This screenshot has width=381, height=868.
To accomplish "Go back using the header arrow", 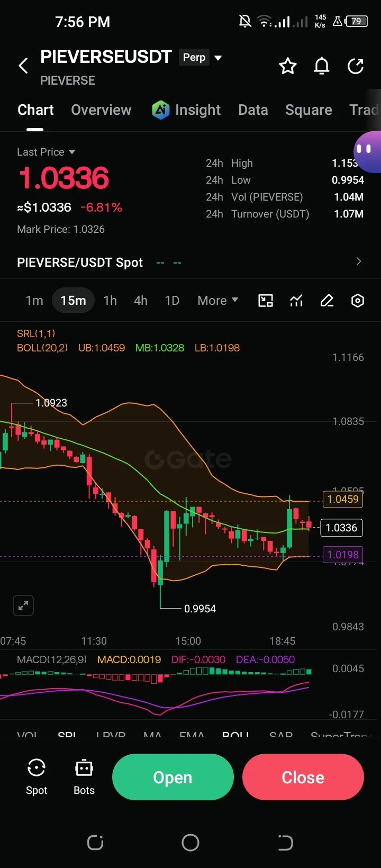I will [23, 66].
